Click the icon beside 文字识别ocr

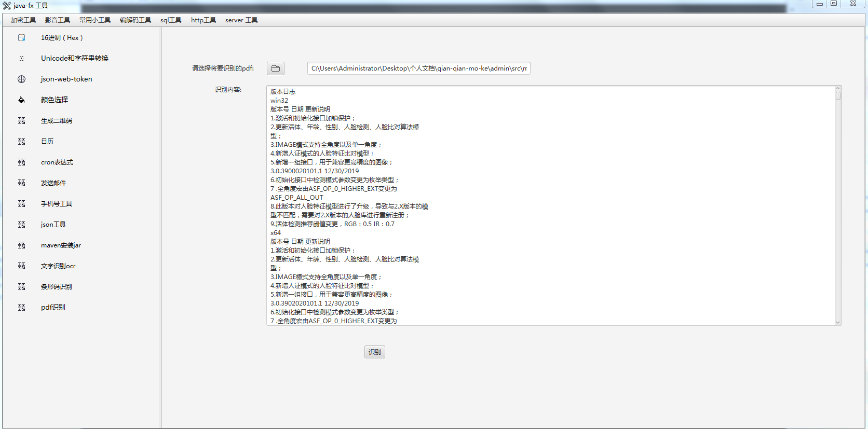click(21, 266)
